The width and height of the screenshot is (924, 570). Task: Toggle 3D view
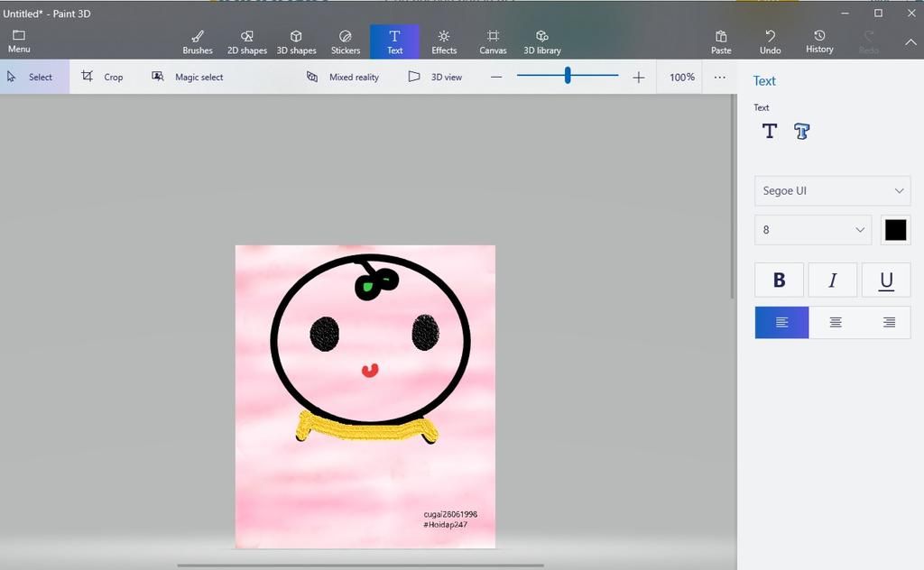coord(435,77)
